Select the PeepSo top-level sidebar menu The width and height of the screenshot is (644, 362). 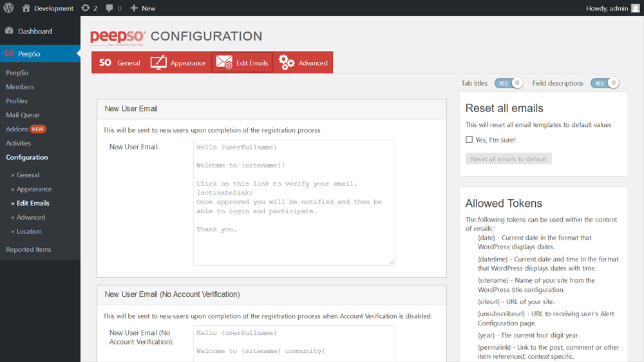[40, 53]
